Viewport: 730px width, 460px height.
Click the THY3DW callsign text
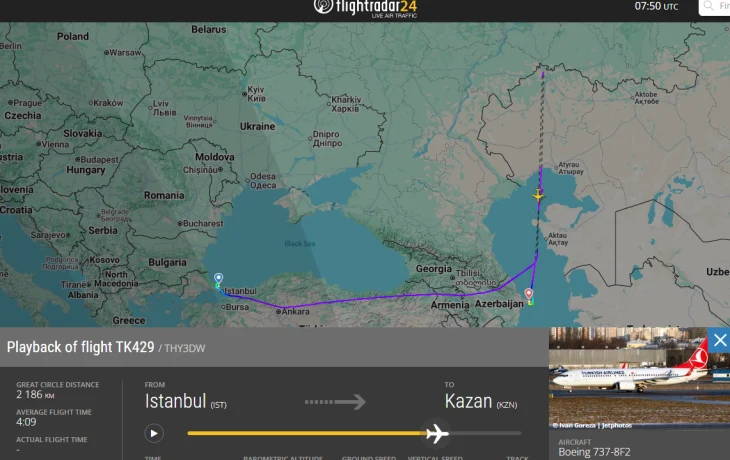click(x=184, y=348)
